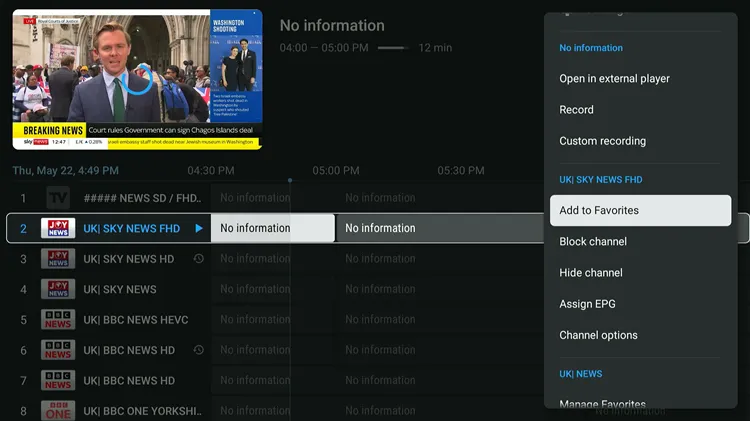Click the BBC News logo on channel 5
The width and height of the screenshot is (750, 421).
coord(58,320)
